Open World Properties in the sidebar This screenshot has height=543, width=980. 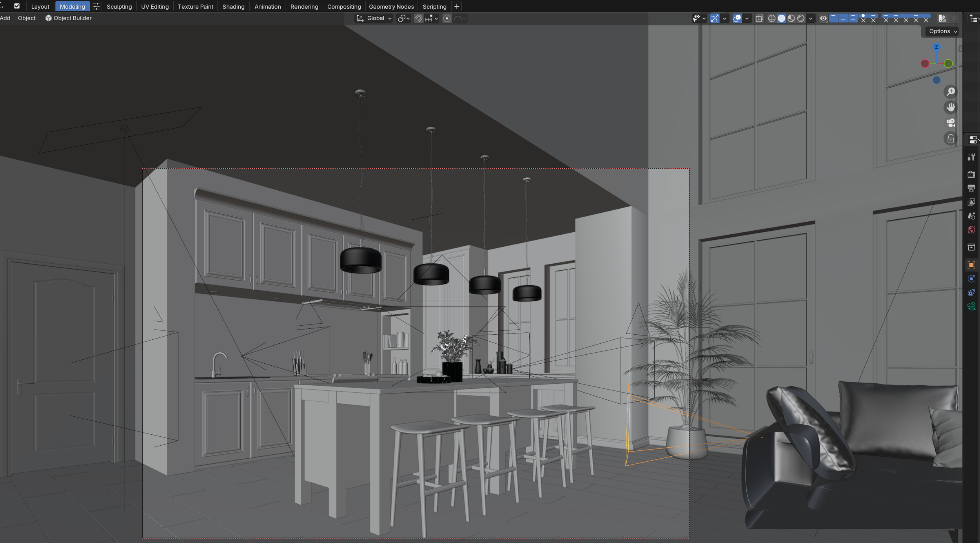(x=971, y=230)
